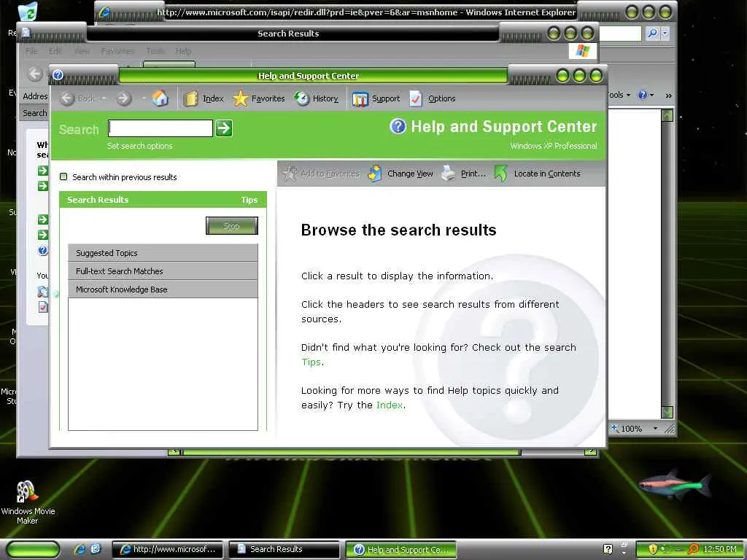Click checkmark document icon in Search Results pane
The width and height of the screenshot is (747, 560).
[42, 307]
